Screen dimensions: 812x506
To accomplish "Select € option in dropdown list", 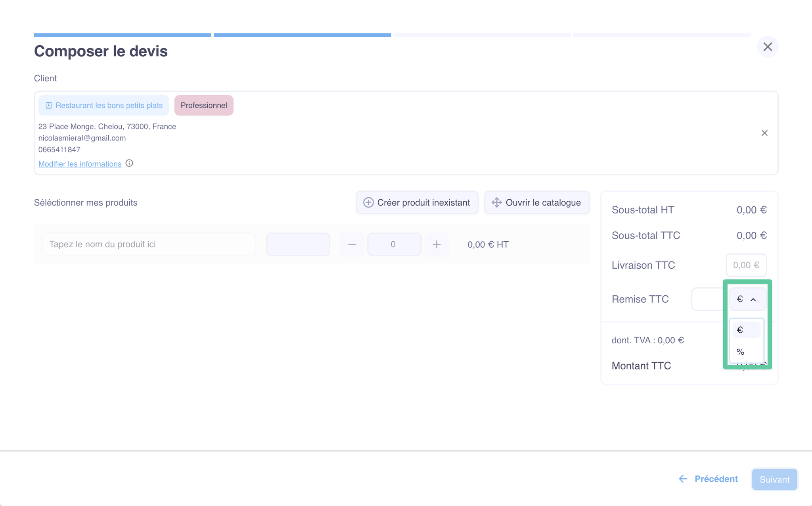I will pyautogui.click(x=746, y=330).
